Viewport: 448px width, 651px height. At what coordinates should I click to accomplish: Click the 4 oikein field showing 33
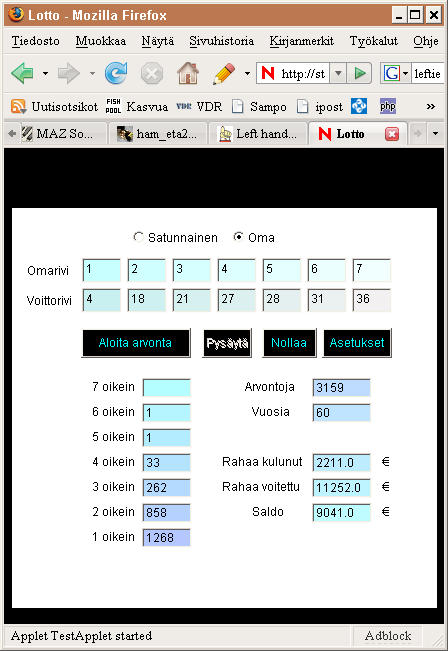tap(166, 462)
